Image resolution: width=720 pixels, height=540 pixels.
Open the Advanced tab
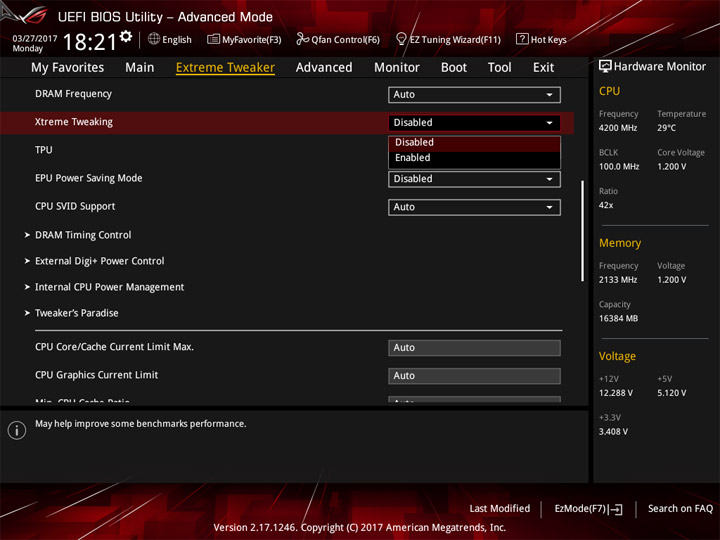coord(324,68)
